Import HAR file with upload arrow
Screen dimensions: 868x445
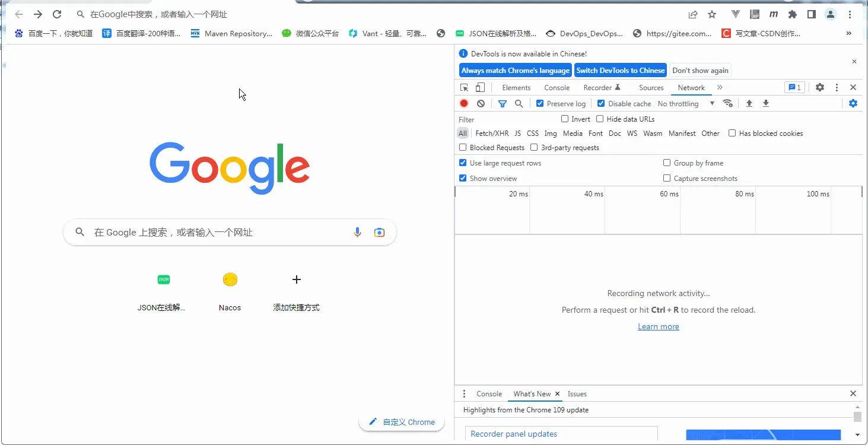tap(749, 103)
